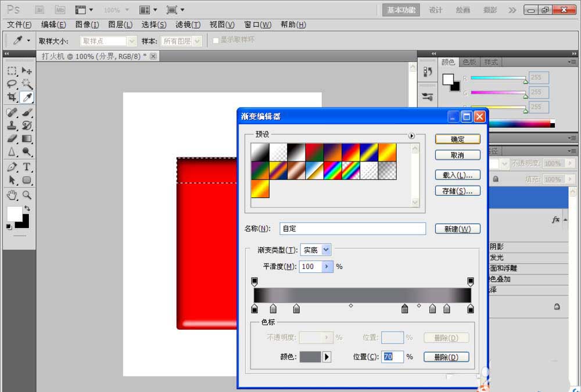Open the 滤镜 menu
The width and height of the screenshot is (581, 392).
point(187,24)
